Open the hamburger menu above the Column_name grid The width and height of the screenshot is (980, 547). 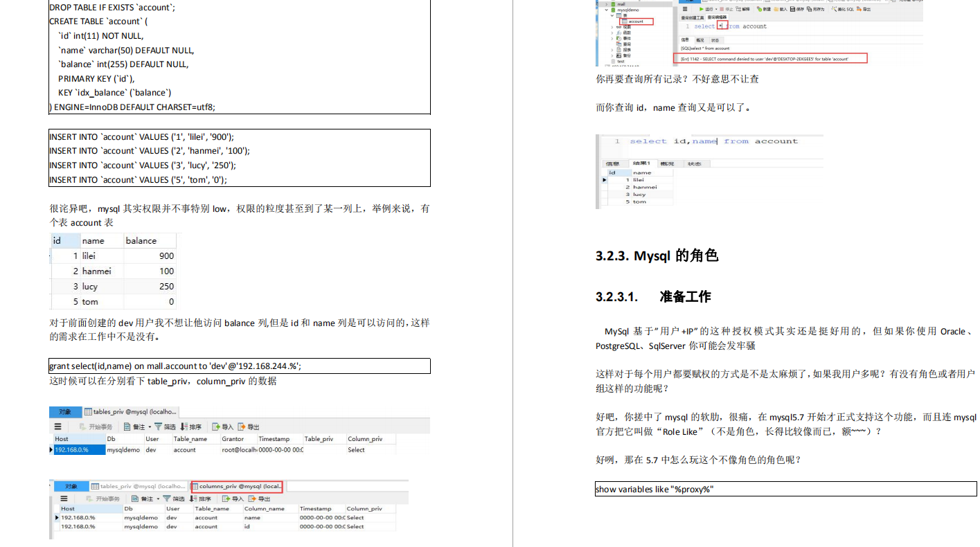click(64, 499)
